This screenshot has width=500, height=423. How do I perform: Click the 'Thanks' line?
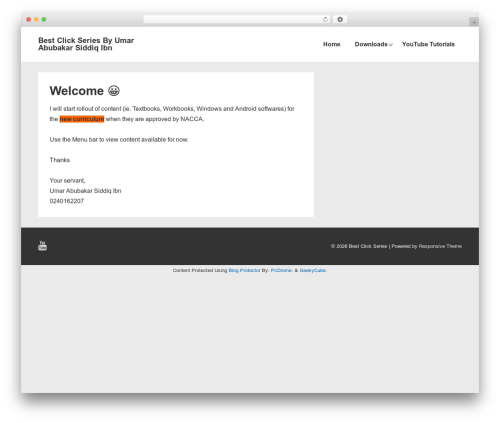pyautogui.click(x=60, y=160)
